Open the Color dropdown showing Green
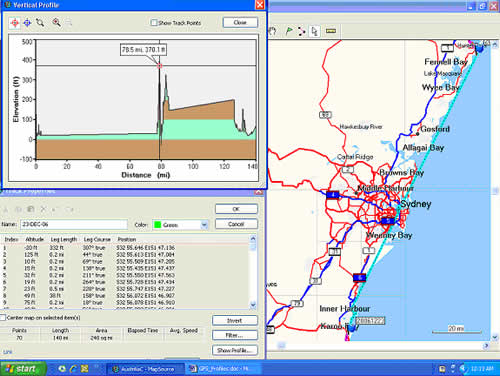 pyautogui.click(x=180, y=225)
